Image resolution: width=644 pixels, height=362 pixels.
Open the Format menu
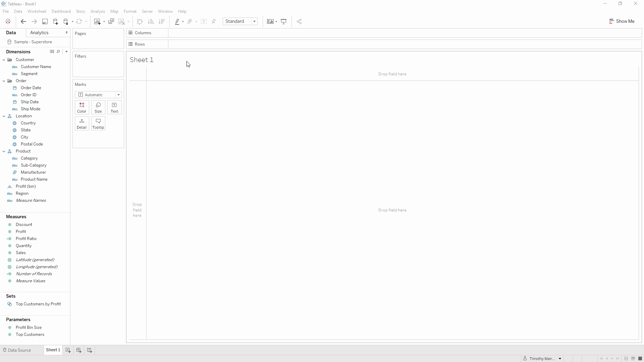point(130,11)
